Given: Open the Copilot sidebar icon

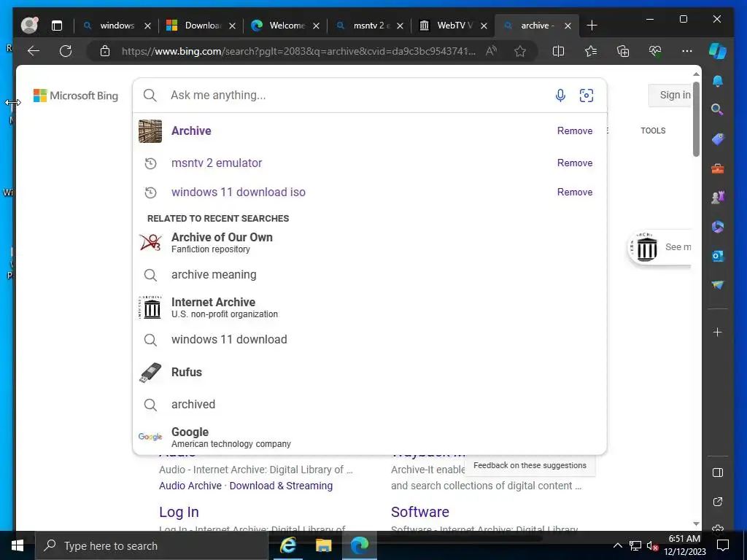Looking at the screenshot, I should click(x=718, y=51).
